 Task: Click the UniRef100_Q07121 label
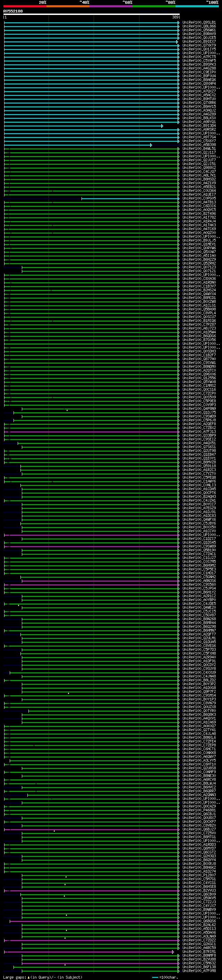coord(199,271)
